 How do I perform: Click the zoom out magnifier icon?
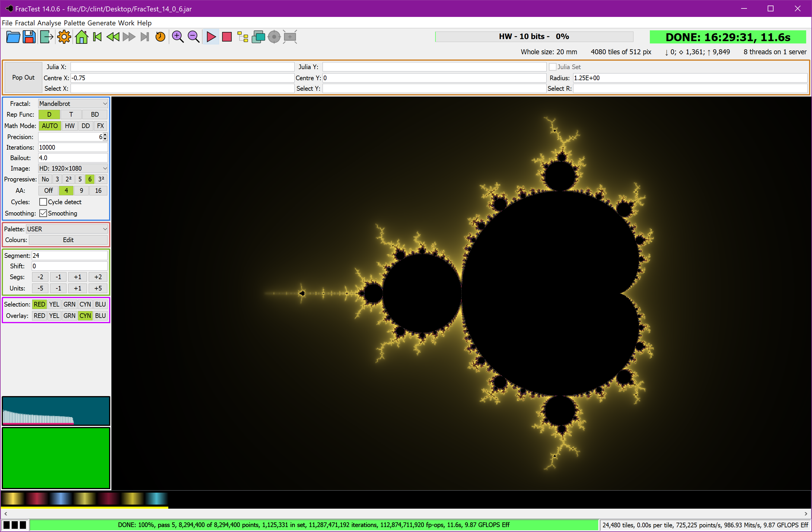(x=193, y=37)
